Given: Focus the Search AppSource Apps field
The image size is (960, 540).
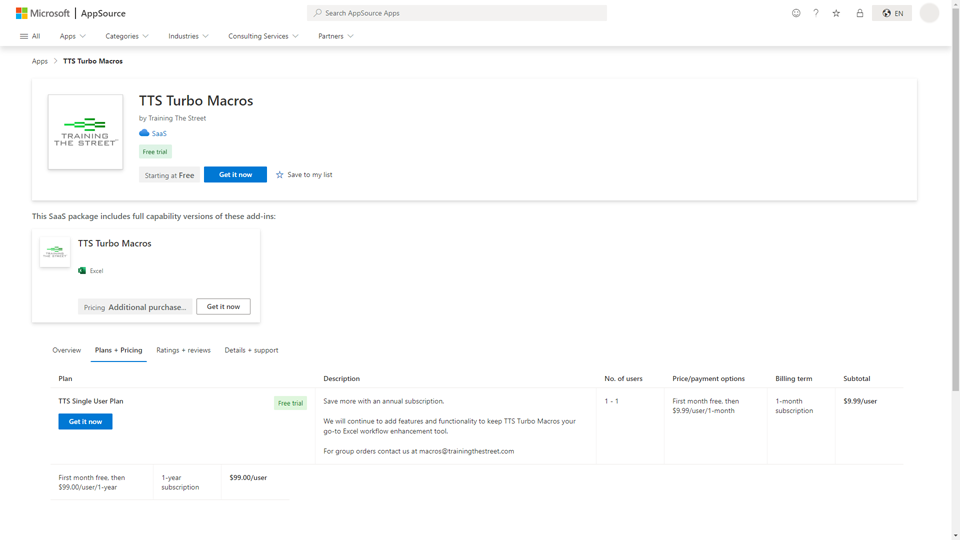Looking at the screenshot, I should click(457, 13).
